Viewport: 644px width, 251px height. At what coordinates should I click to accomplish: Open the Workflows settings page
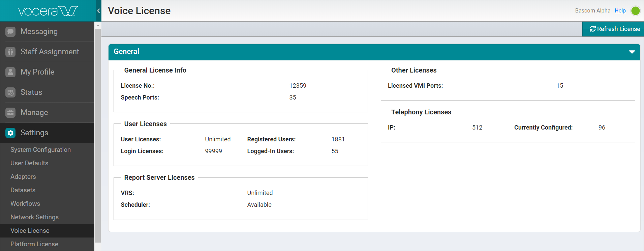click(x=25, y=204)
